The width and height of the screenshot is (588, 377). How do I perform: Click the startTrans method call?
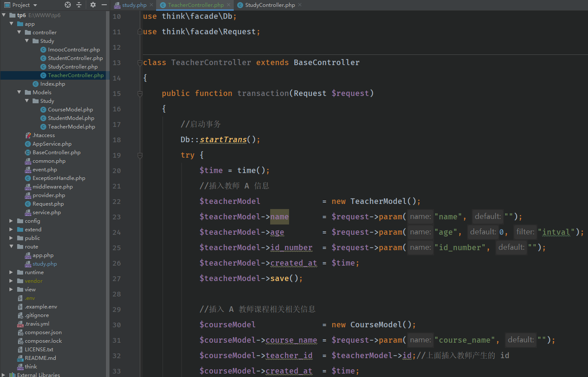point(223,140)
